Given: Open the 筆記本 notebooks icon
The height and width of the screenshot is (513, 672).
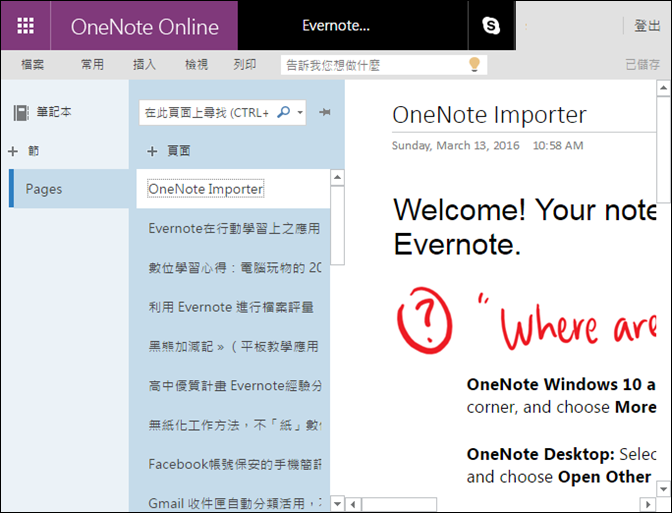Looking at the screenshot, I should coord(21,113).
